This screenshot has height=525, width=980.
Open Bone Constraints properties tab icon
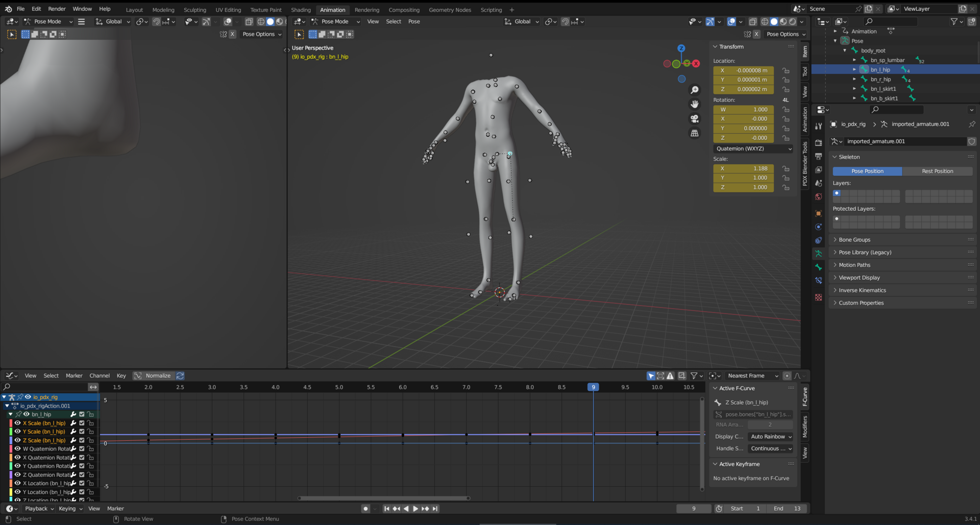click(x=819, y=280)
